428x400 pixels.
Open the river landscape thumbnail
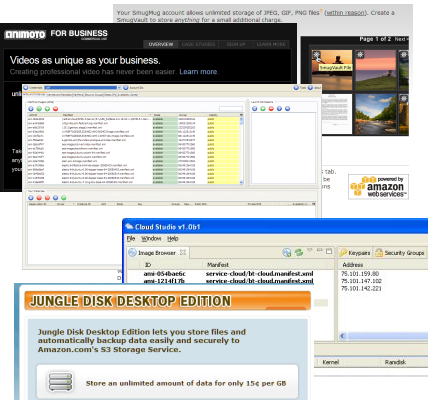[375, 114]
